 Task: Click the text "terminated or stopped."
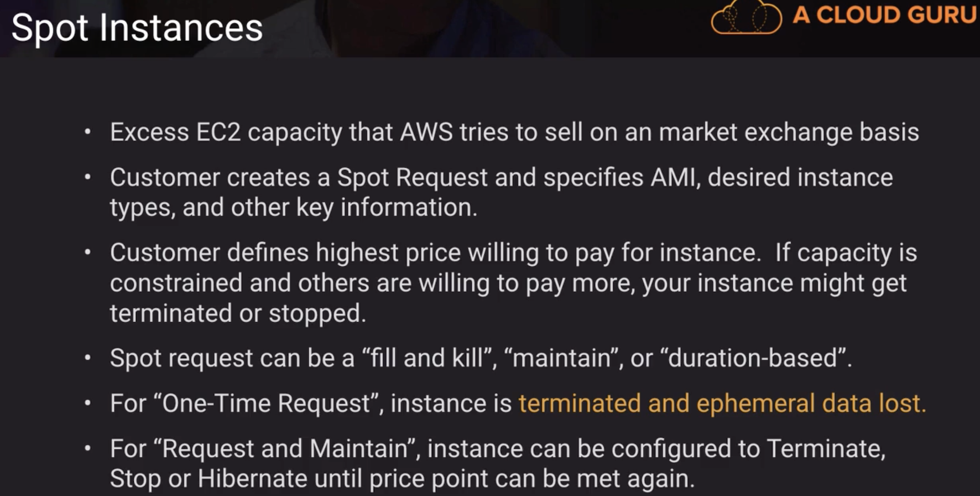coord(238,313)
